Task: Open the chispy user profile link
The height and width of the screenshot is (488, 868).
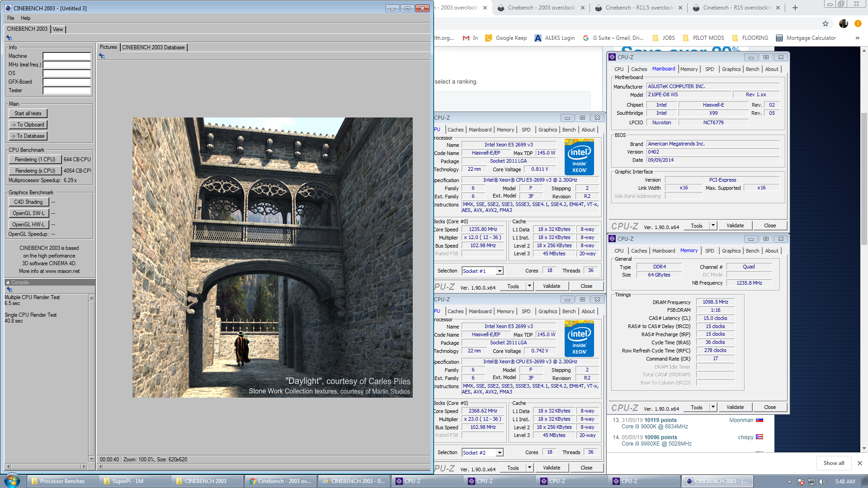Action: (745, 437)
